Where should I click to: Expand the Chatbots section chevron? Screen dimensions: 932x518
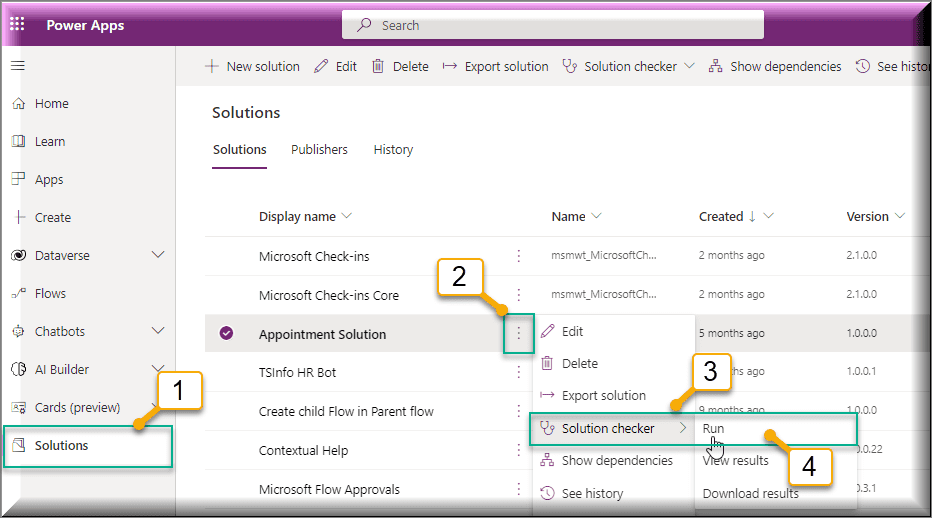click(158, 331)
